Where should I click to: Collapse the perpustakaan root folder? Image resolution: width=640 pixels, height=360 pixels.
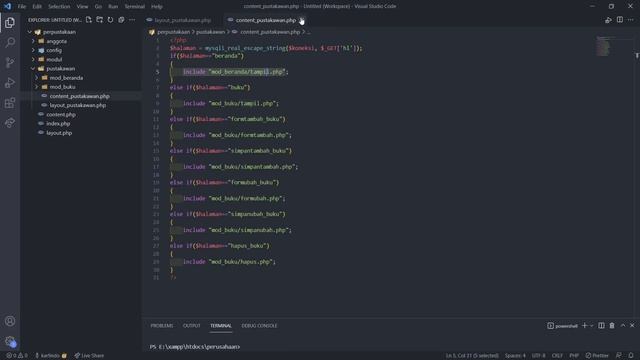[x=30, y=32]
